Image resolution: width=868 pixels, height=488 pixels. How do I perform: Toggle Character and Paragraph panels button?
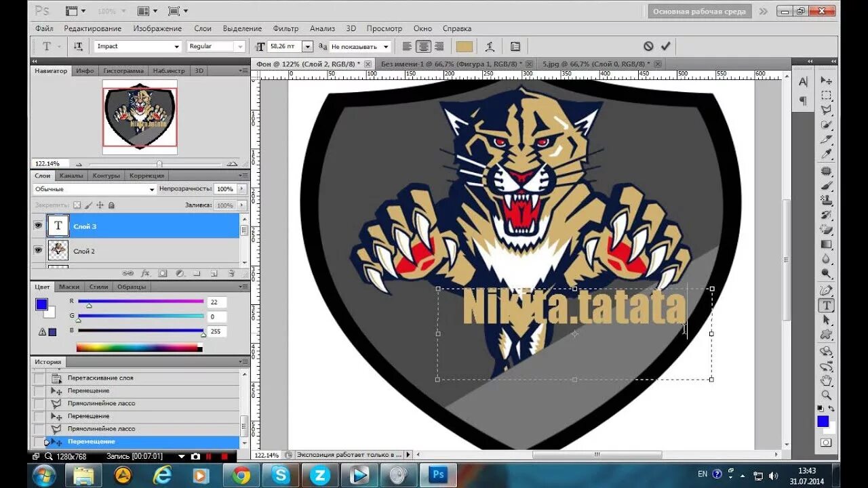point(515,46)
